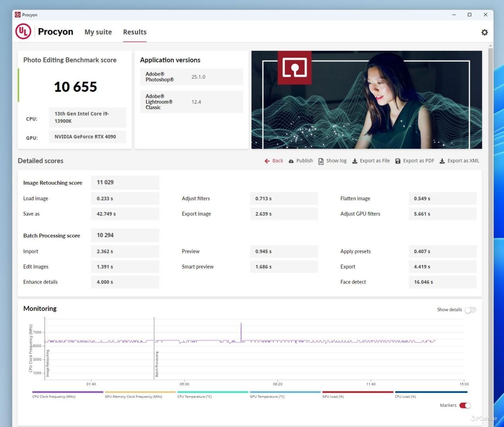Click the UL Procyon logo

coord(23,32)
